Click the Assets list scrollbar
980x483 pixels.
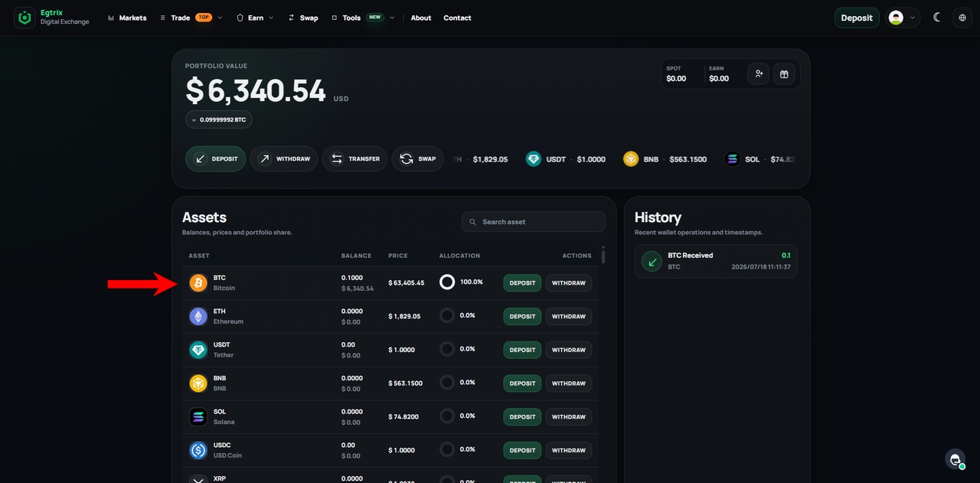603,256
